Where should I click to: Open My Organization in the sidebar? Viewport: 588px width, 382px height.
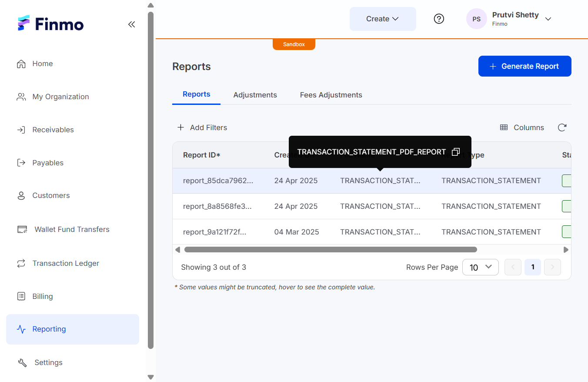pyautogui.click(x=53, y=97)
